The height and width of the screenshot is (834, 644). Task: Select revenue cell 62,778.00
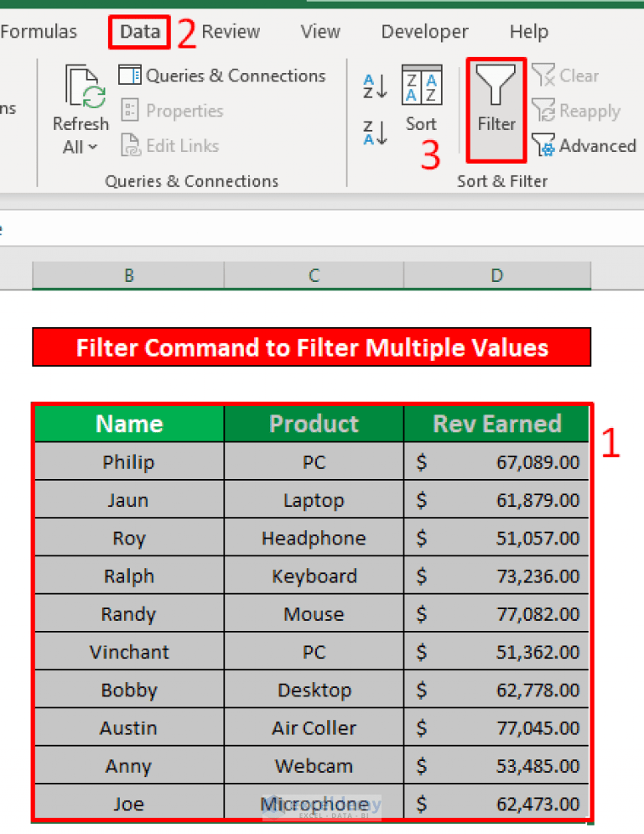[496, 690]
